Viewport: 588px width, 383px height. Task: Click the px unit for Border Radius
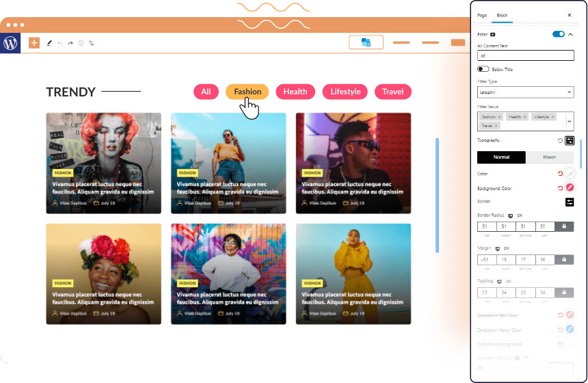pyautogui.click(x=520, y=215)
